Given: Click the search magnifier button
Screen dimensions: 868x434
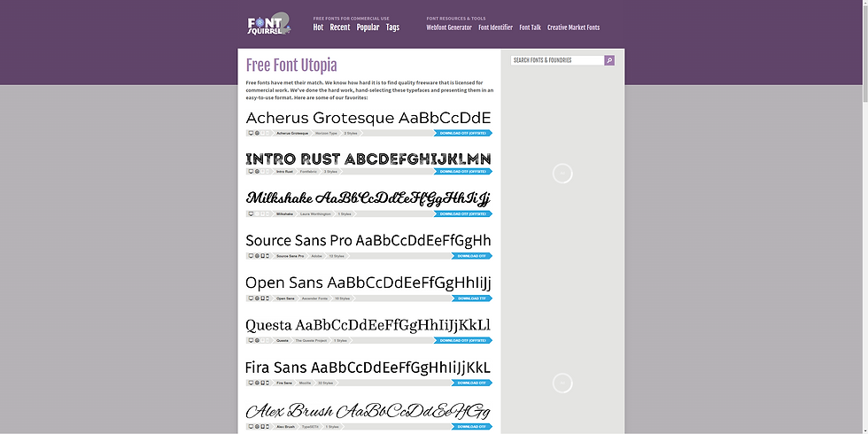Looking at the screenshot, I should (609, 60).
